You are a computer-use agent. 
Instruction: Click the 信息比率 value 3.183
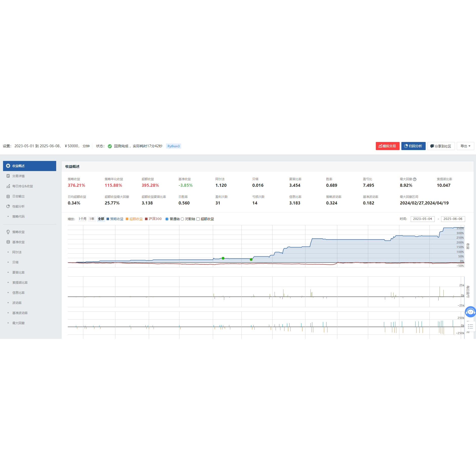click(x=295, y=203)
